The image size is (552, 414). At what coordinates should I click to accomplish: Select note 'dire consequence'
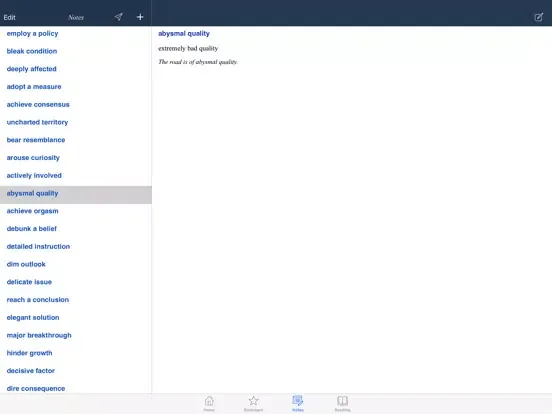(76, 388)
